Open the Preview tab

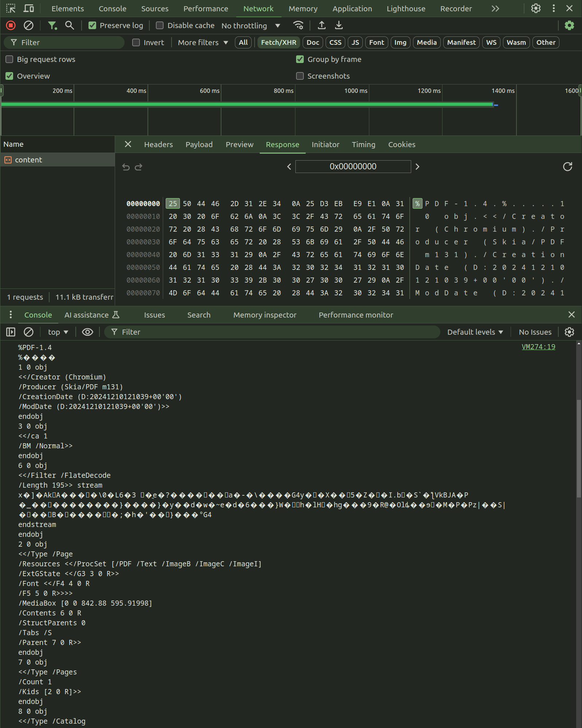click(x=240, y=145)
